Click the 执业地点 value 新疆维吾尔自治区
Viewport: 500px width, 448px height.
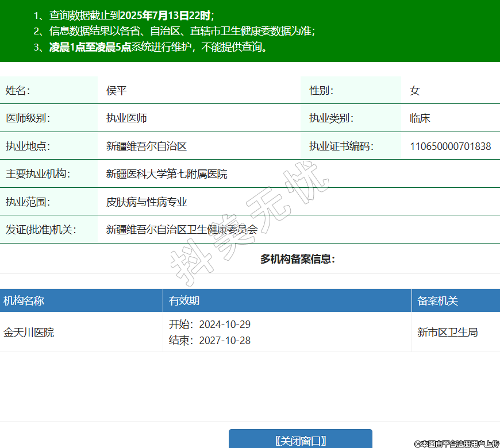coord(147,146)
